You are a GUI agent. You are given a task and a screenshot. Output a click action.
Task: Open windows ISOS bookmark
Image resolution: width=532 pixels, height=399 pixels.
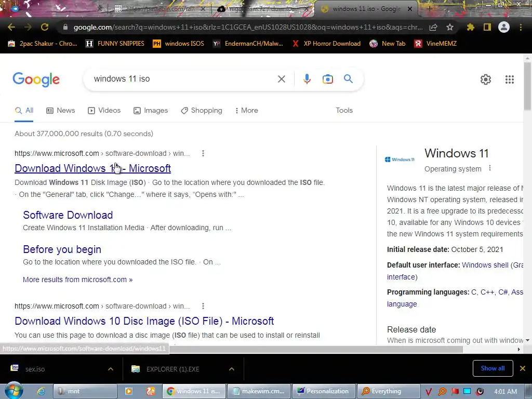pos(179,44)
